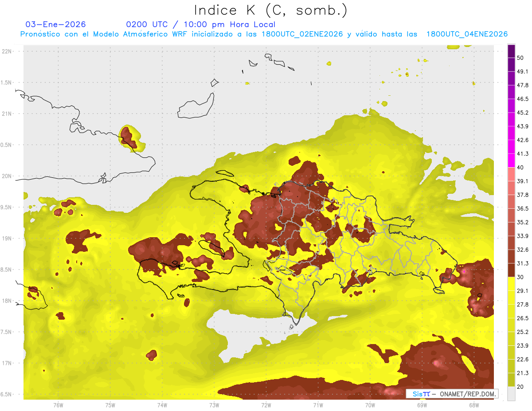Screen dimensions: 532x411
Task: Click the SisTT ONAMET/REP.DOM. watermark box
Action: (x=452, y=394)
